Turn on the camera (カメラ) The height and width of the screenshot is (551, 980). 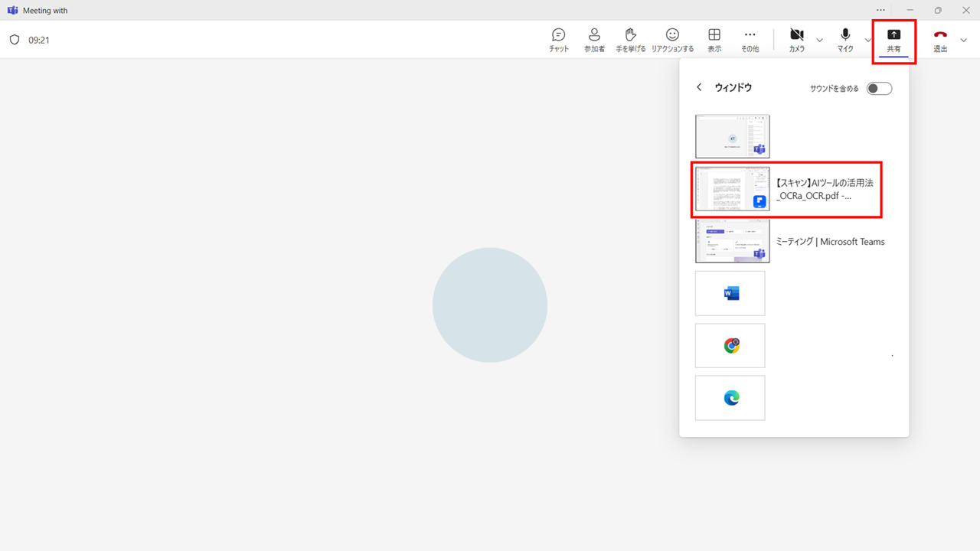coord(796,40)
